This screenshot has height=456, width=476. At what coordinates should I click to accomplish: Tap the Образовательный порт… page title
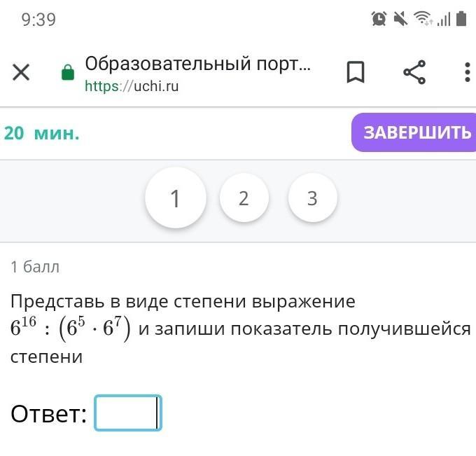point(198,64)
